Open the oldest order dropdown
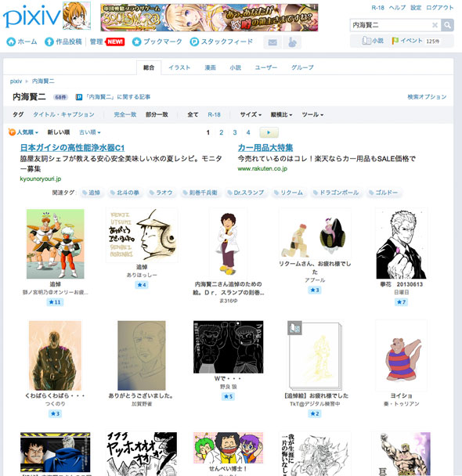Image resolution: width=462 pixels, height=476 pixels. tap(90, 132)
